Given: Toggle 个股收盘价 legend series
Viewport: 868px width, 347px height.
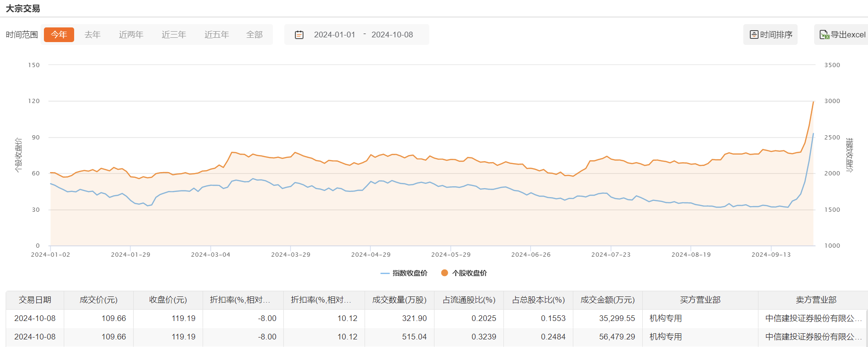Looking at the screenshot, I should (x=464, y=273).
